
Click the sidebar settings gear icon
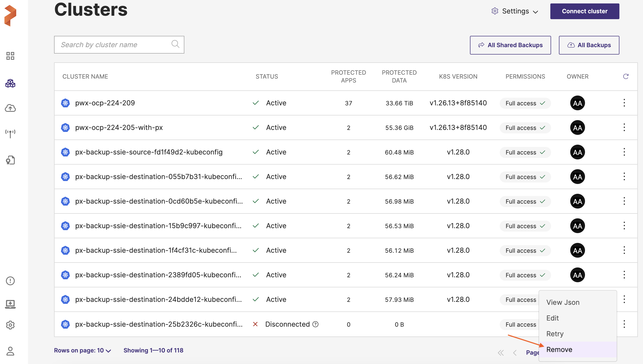point(10,325)
